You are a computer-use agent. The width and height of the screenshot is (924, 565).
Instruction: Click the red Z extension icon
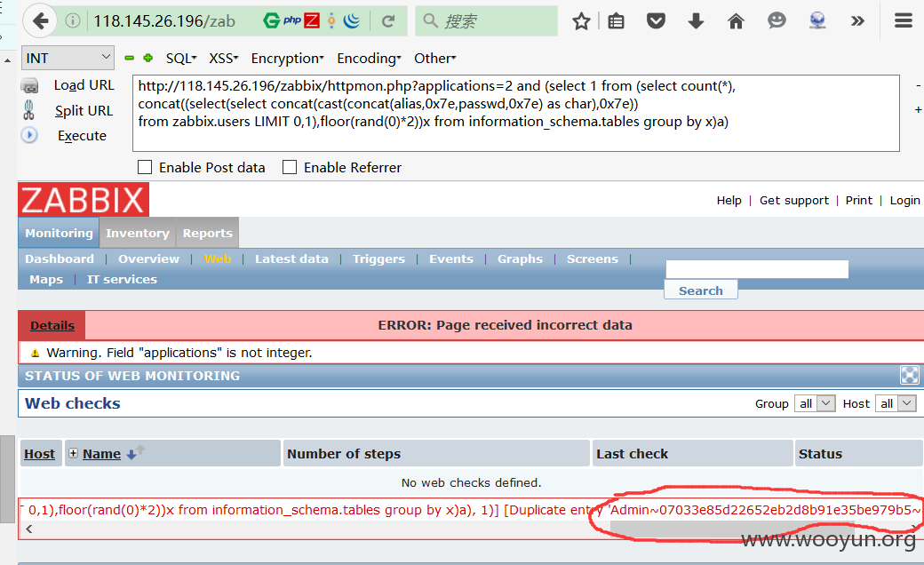click(312, 21)
